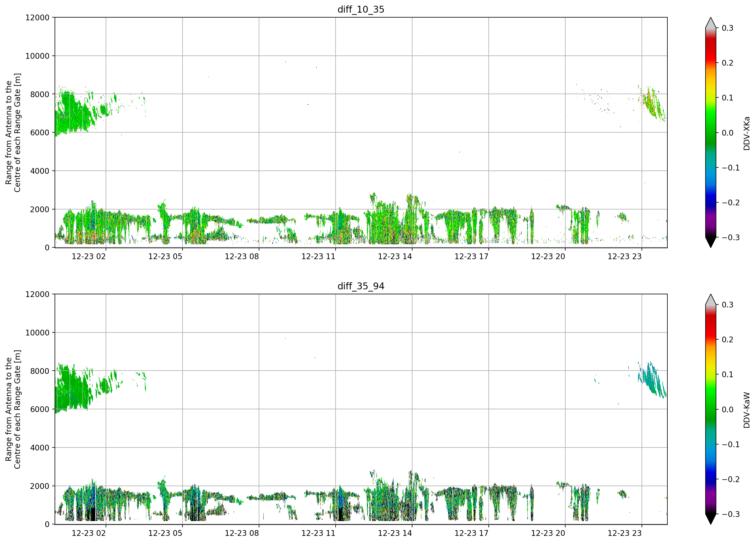Click 12-23 20 x-tick in diff_35_94 plot
The image size is (756, 543).
pos(548,533)
